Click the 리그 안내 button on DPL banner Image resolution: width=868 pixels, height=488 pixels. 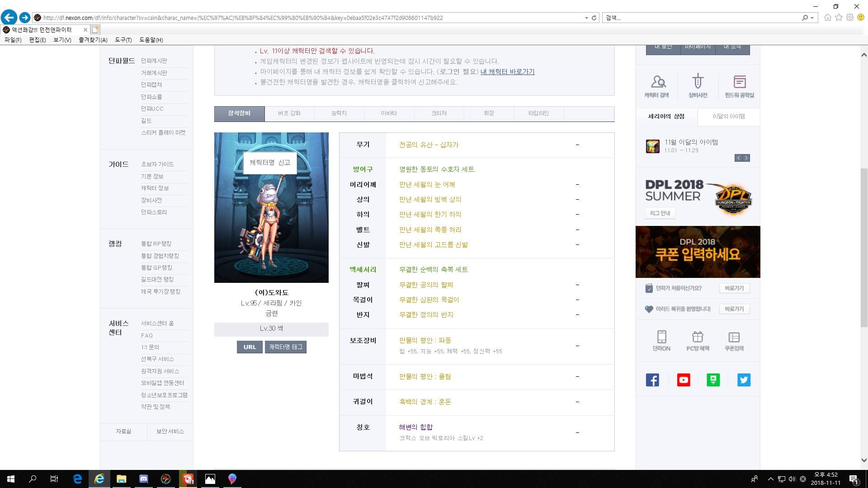660,213
